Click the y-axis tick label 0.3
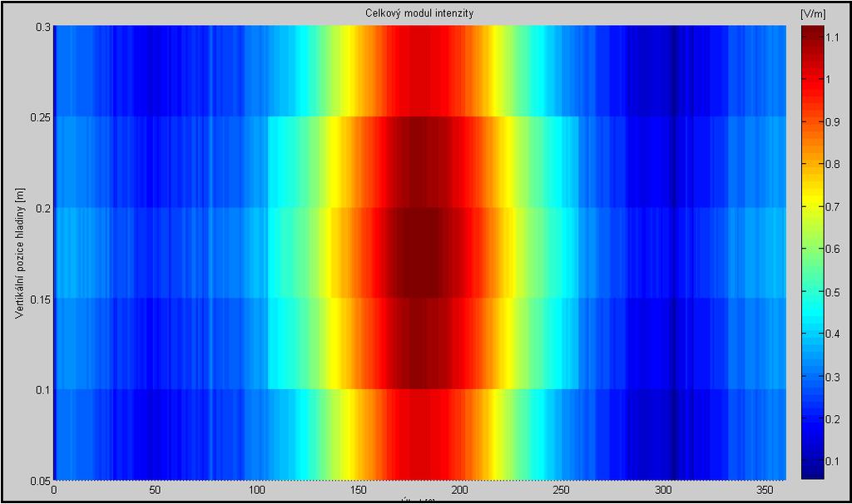 coord(44,27)
